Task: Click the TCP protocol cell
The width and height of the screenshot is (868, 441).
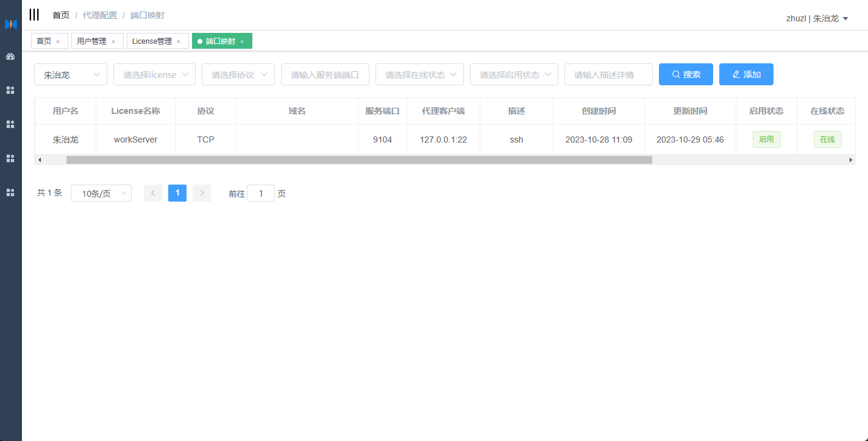Action: pos(205,139)
